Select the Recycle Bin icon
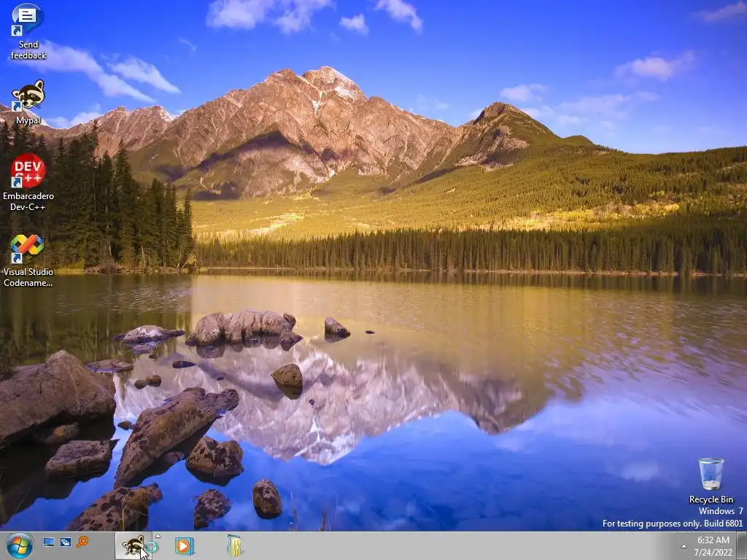The width and height of the screenshot is (747, 560). click(711, 473)
